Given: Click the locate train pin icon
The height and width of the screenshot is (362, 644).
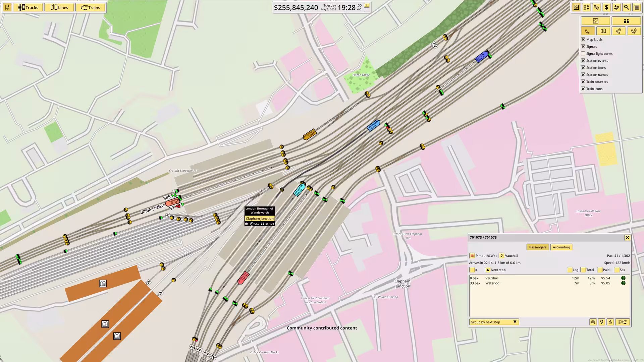Looking at the screenshot, I should click(x=602, y=322).
